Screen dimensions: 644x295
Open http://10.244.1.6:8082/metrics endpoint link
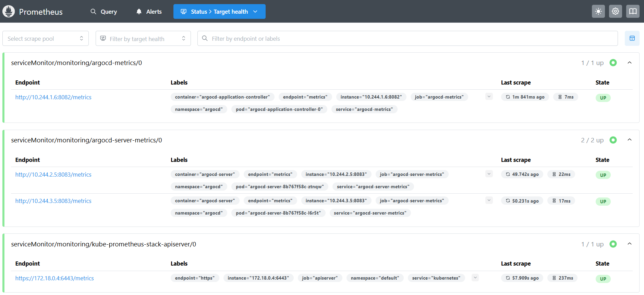pyautogui.click(x=53, y=97)
